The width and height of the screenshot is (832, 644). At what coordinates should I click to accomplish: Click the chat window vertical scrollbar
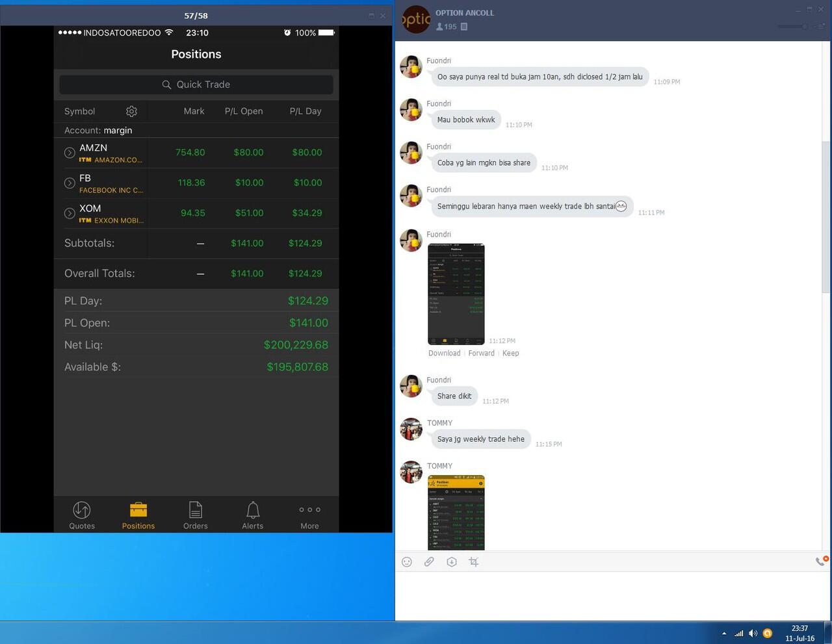click(x=826, y=216)
